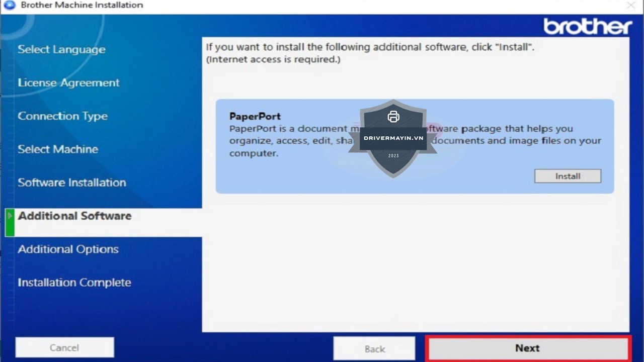Click the green arrow marker beside Additional Software

(x=10, y=216)
